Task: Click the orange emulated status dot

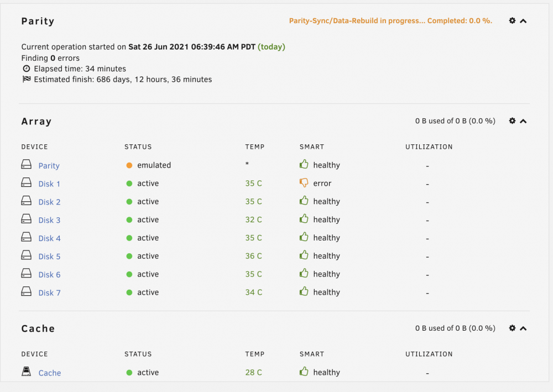Action: [129, 165]
